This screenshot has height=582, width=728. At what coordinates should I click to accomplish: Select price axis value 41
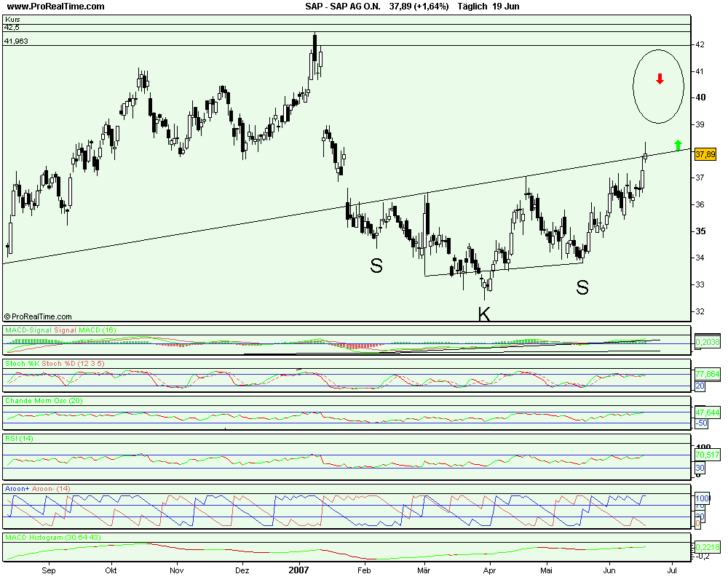pyautogui.click(x=700, y=71)
